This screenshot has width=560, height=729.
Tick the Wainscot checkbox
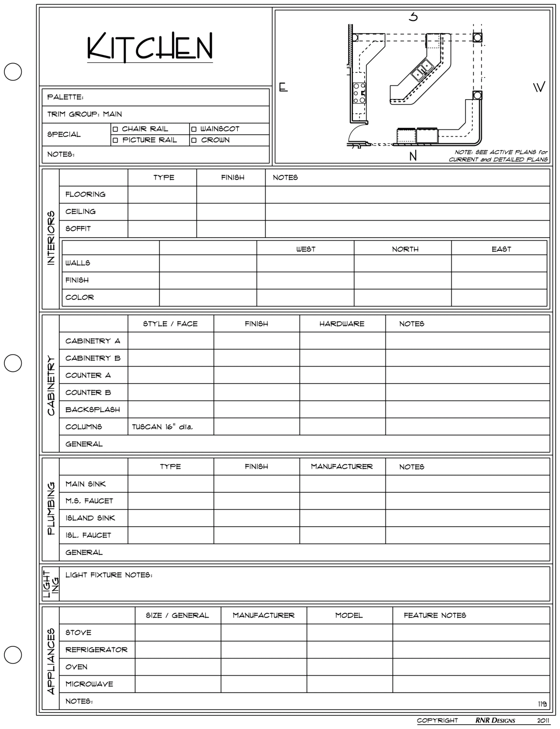coord(194,129)
